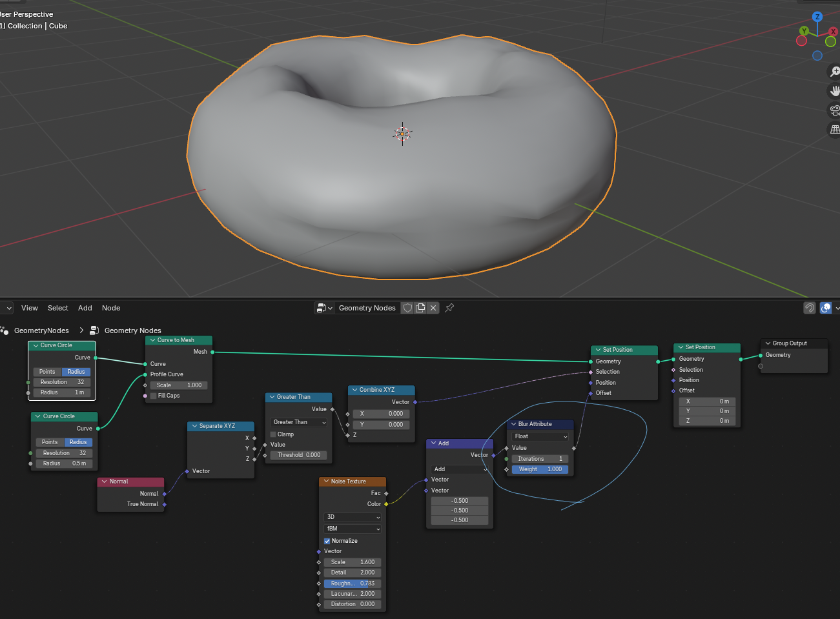Image resolution: width=840 pixels, height=619 pixels.
Task: Open the 3D dimensions dropdown
Action: (x=353, y=517)
